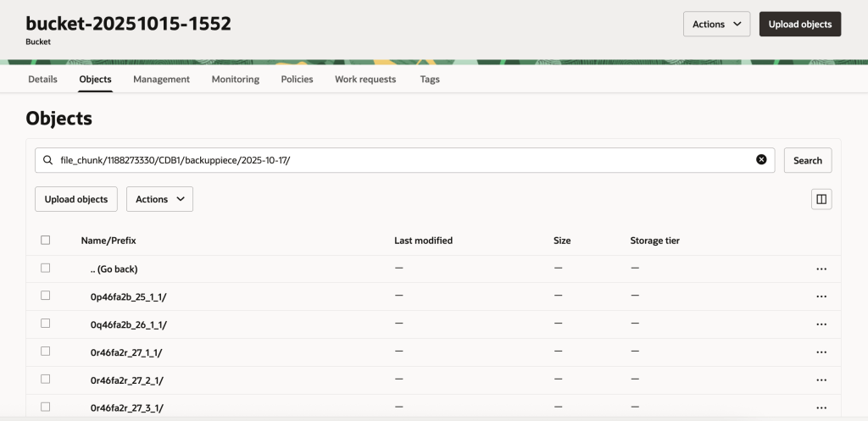Click the column layout icon above the table
Viewport: 868px width, 421px height.
(x=821, y=199)
